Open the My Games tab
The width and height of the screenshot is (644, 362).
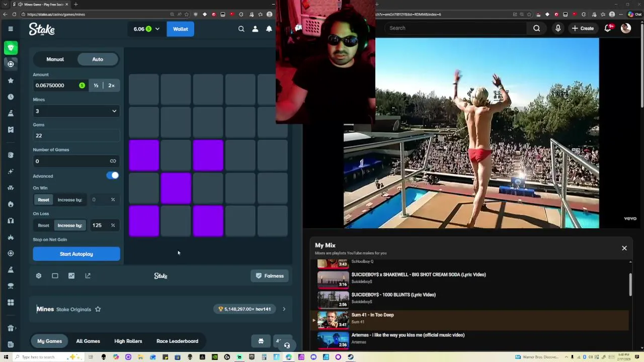[49, 341]
